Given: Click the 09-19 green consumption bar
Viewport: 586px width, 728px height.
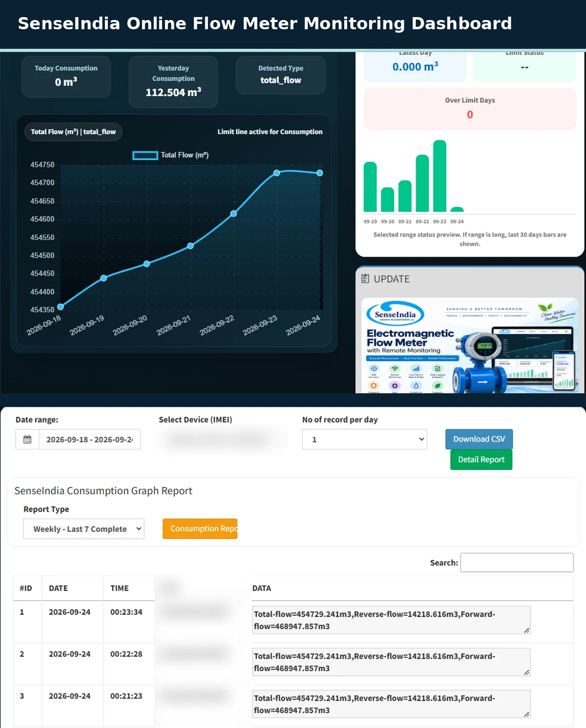Looking at the screenshot, I should coord(370,187).
